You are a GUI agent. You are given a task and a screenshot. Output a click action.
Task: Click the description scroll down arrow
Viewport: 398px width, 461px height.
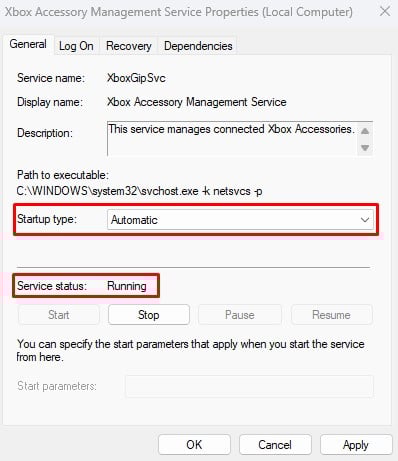point(365,147)
